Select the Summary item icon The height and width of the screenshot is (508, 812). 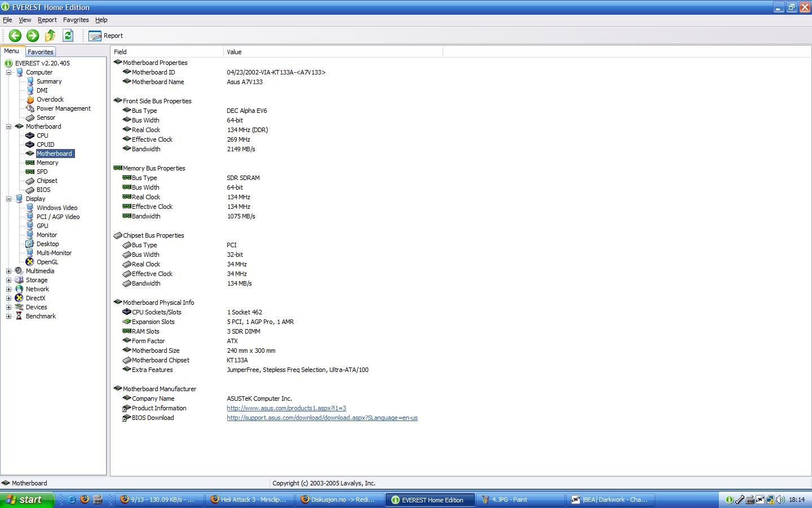click(x=30, y=81)
